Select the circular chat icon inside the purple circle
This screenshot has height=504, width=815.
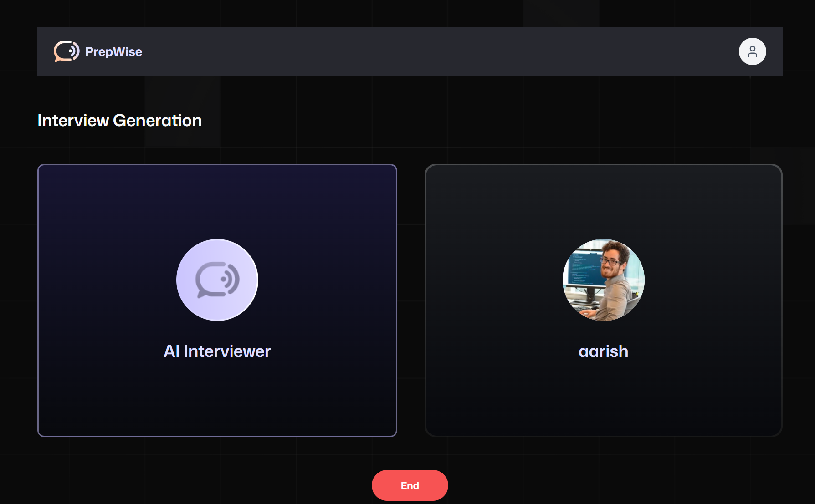[217, 280]
